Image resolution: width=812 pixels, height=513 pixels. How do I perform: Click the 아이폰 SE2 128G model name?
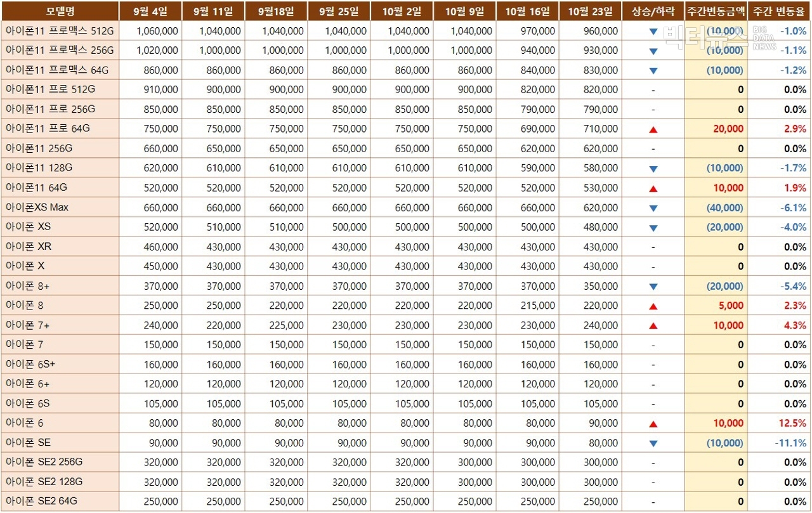tap(44, 481)
